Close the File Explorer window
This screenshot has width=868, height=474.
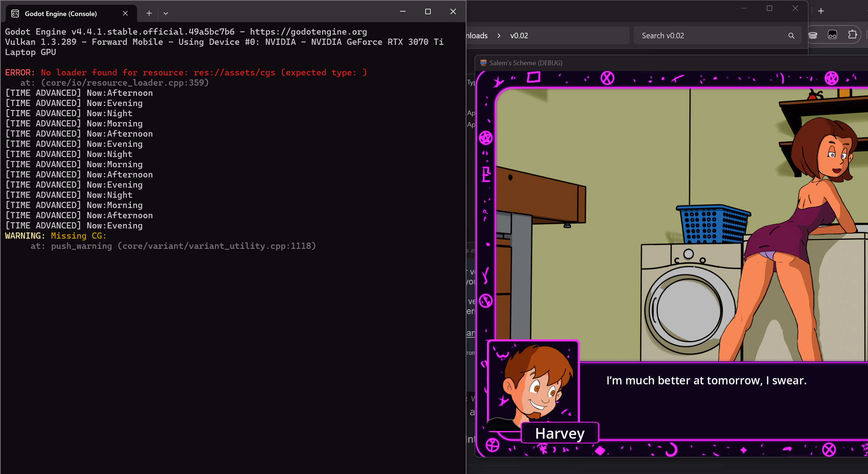click(795, 8)
